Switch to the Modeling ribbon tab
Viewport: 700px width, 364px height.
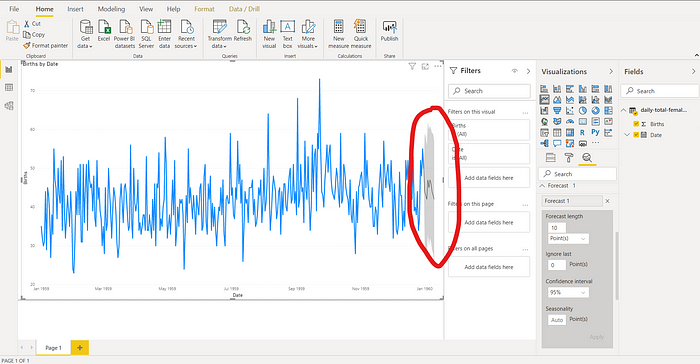point(111,9)
